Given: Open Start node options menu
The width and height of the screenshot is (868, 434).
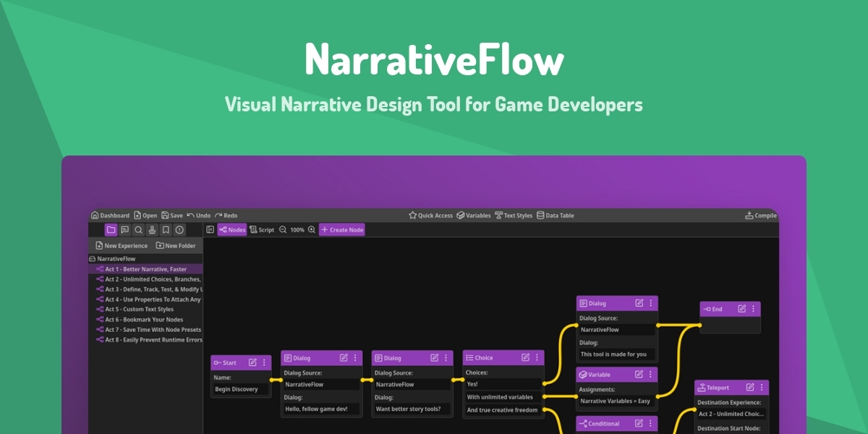Looking at the screenshot, I should pyautogui.click(x=264, y=362).
